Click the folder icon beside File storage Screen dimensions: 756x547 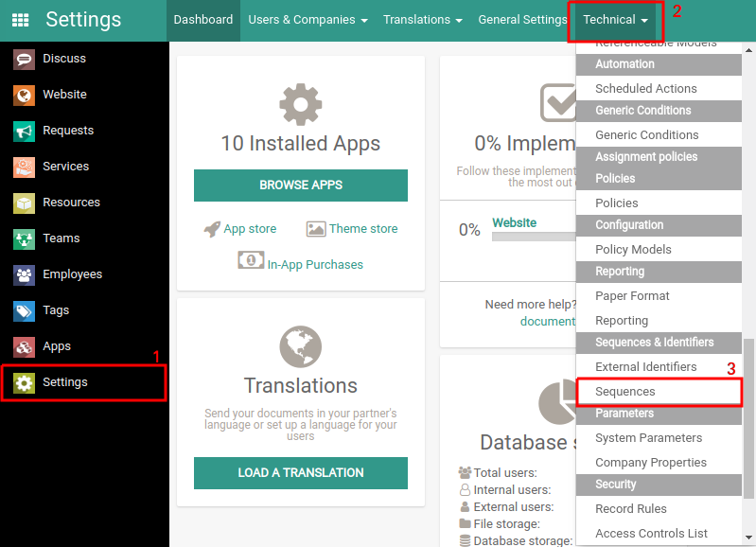click(465, 523)
